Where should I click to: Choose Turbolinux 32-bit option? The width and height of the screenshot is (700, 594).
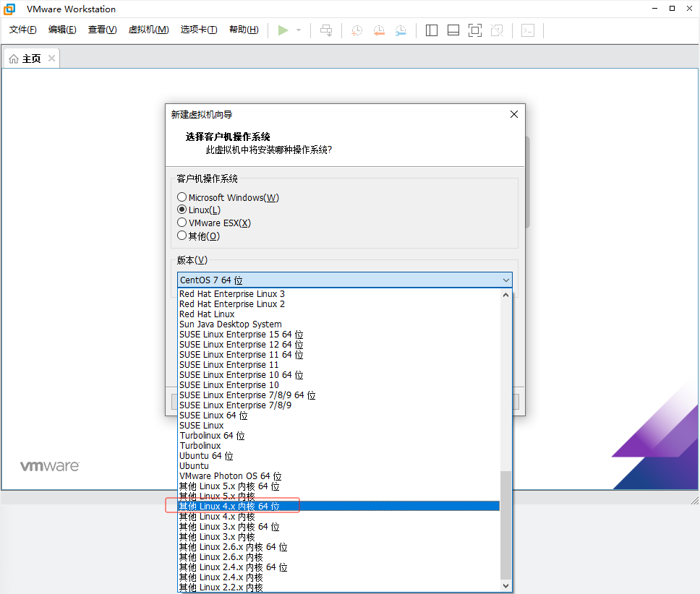pyautogui.click(x=339, y=446)
